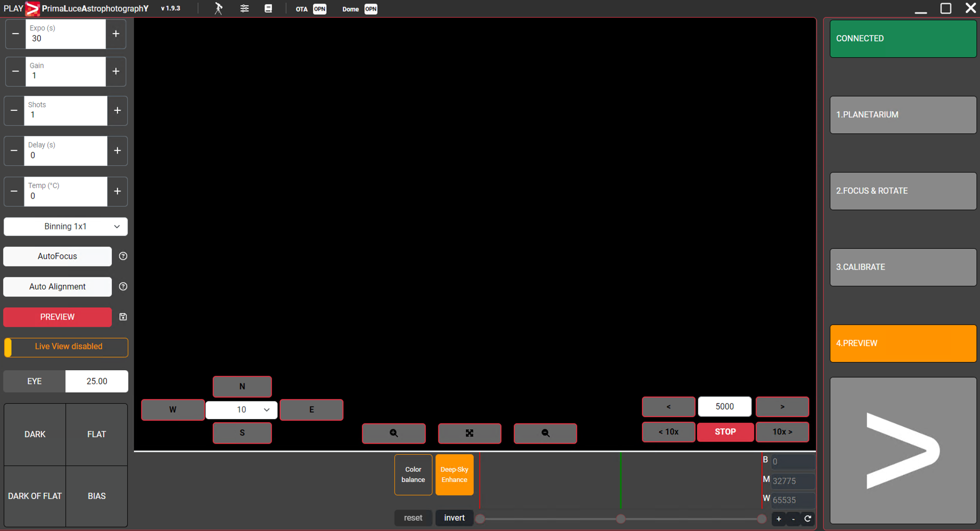Viewport: 980px width, 531px height.
Task: Open the telescope mount icon in top bar
Action: (218, 9)
